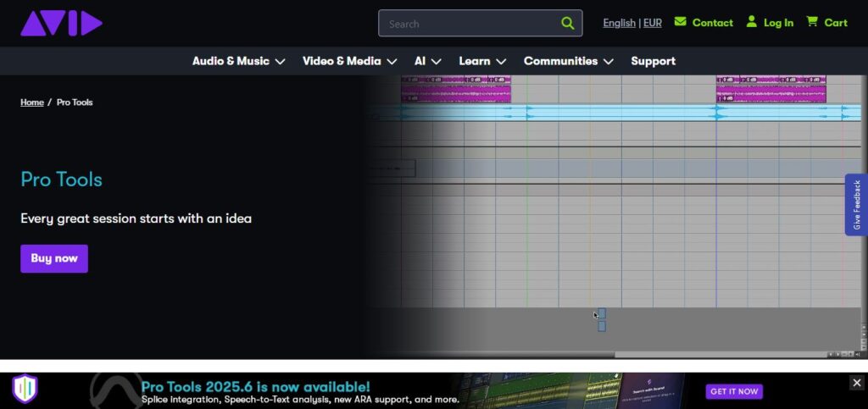Click the GET IT NOW button
Image resolution: width=868 pixels, height=409 pixels.
point(734,391)
